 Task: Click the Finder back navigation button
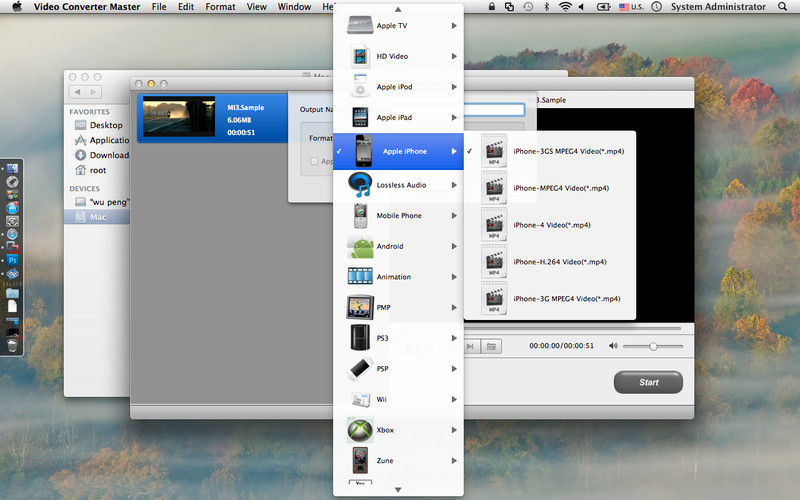click(x=78, y=92)
